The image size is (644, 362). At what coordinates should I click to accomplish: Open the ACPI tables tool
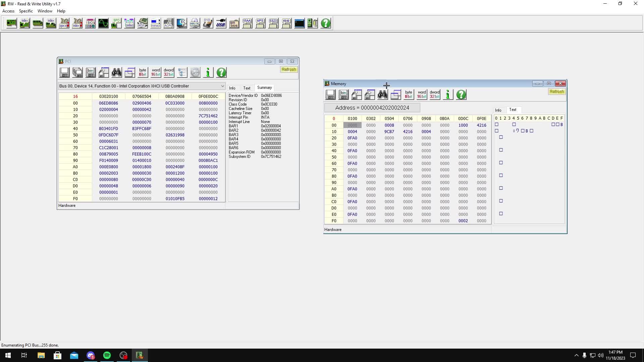coord(168,23)
